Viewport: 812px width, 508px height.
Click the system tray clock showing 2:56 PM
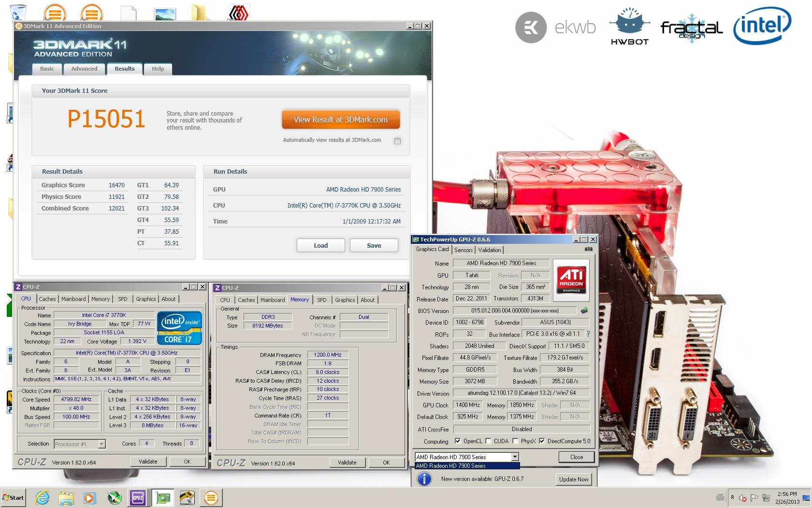tap(787, 498)
